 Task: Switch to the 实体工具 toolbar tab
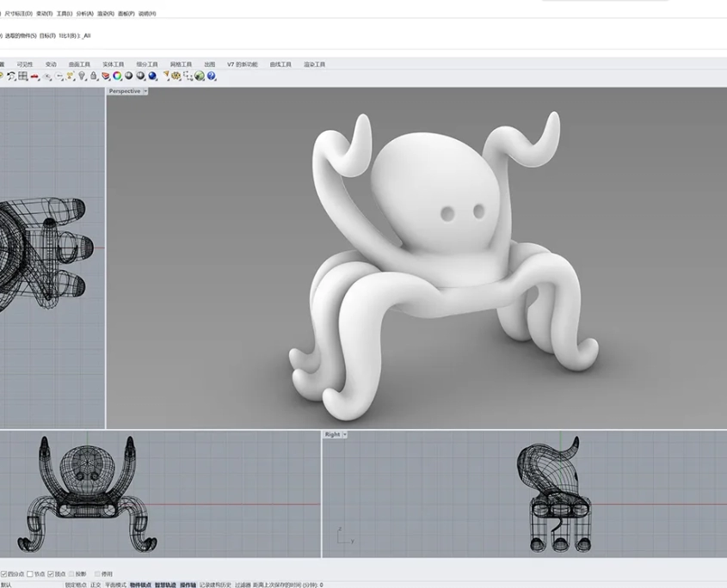point(114,64)
